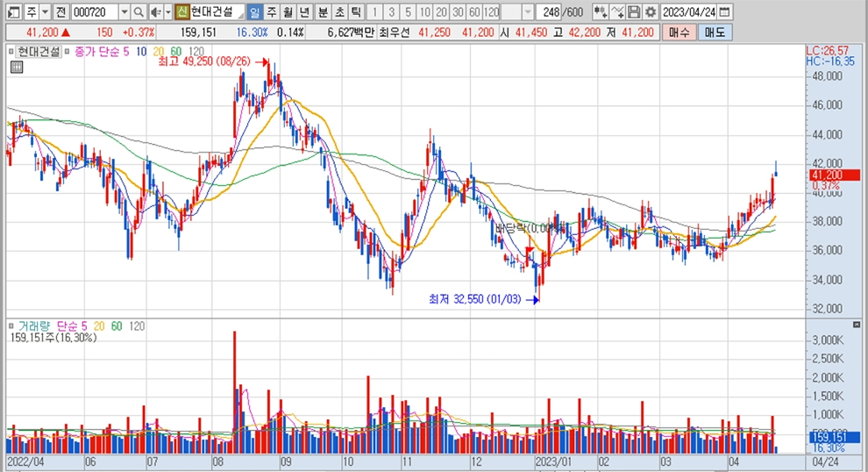This screenshot has width=868, height=472.
Task: Click the window layout icon at top-left
Action: tap(12, 12)
